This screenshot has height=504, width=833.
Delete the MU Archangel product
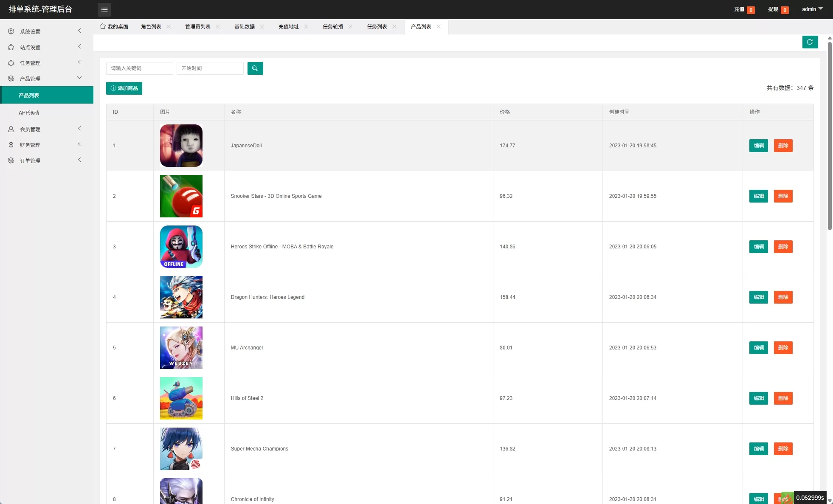783,348
